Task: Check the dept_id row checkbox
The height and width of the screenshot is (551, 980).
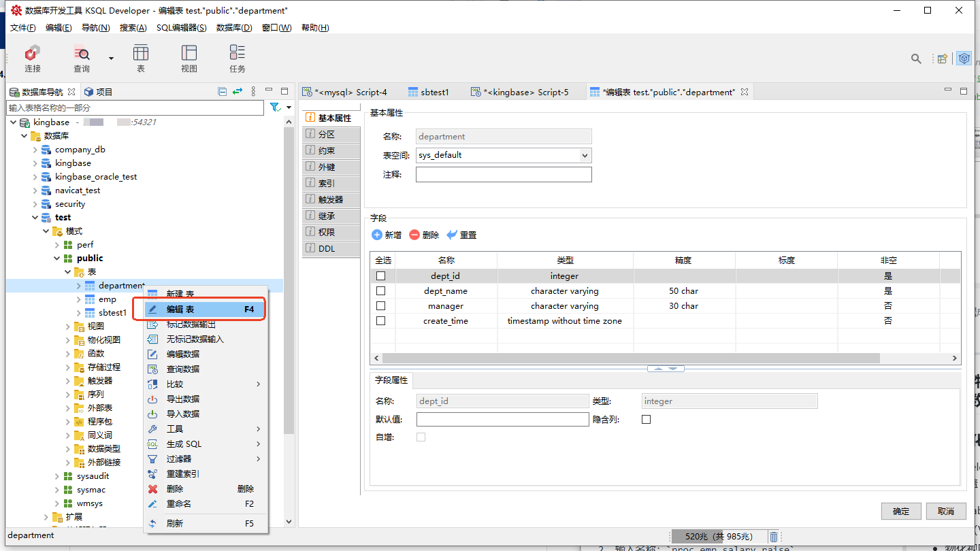Action: tap(381, 276)
